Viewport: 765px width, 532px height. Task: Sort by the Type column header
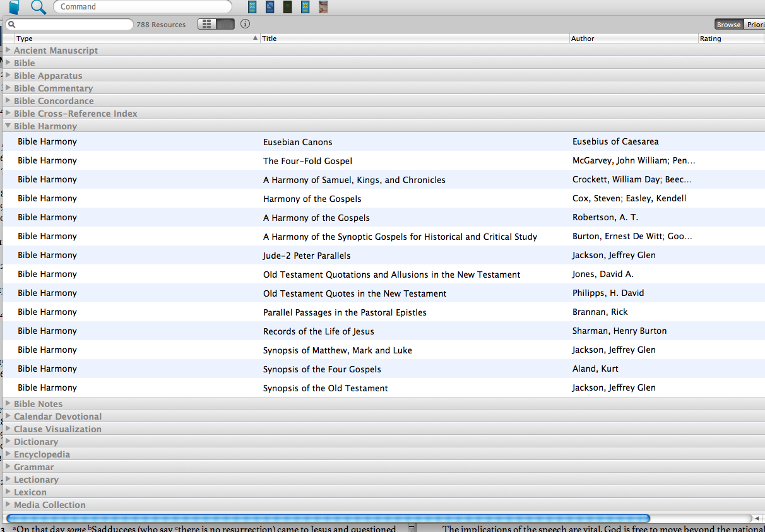25,38
